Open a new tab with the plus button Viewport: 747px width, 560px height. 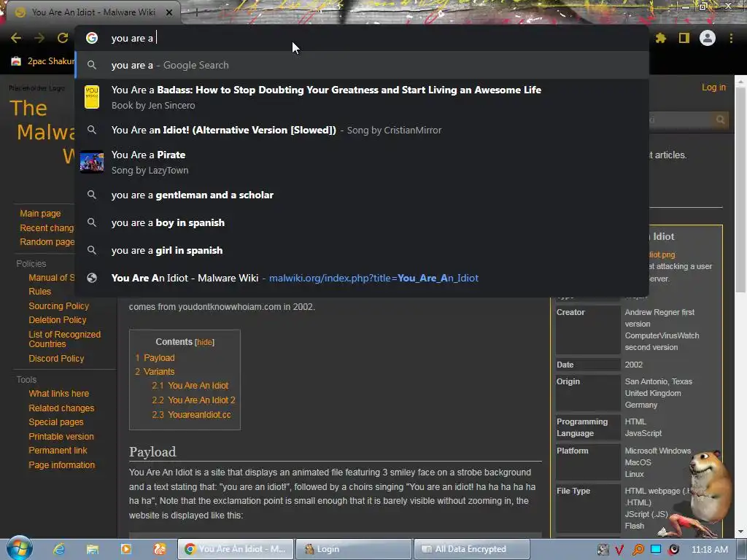[196, 12]
